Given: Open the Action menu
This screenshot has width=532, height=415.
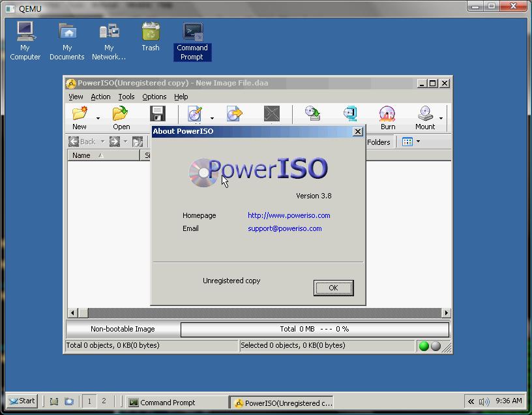Looking at the screenshot, I should coord(100,97).
